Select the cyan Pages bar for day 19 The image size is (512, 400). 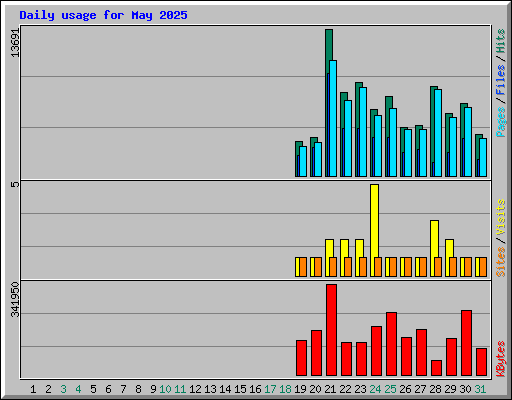pos(303,161)
